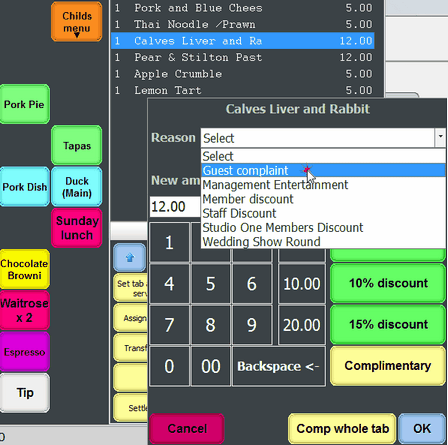Open the Tapas category button
Image resolution: width=448 pixels, height=445 pixels.
[77, 145]
